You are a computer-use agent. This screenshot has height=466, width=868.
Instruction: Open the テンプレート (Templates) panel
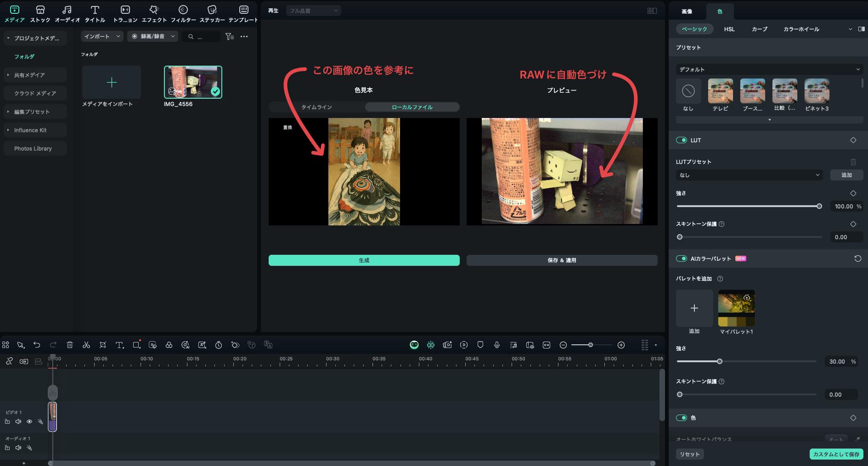tap(243, 14)
